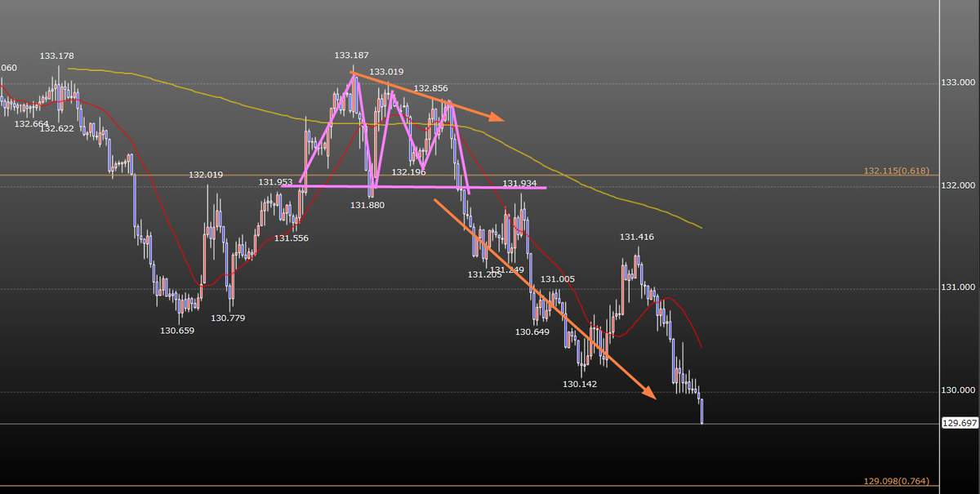Click the 131.934 retest label
Image resolution: width=980 pixels, height=494 pixels.
point(520,184)
